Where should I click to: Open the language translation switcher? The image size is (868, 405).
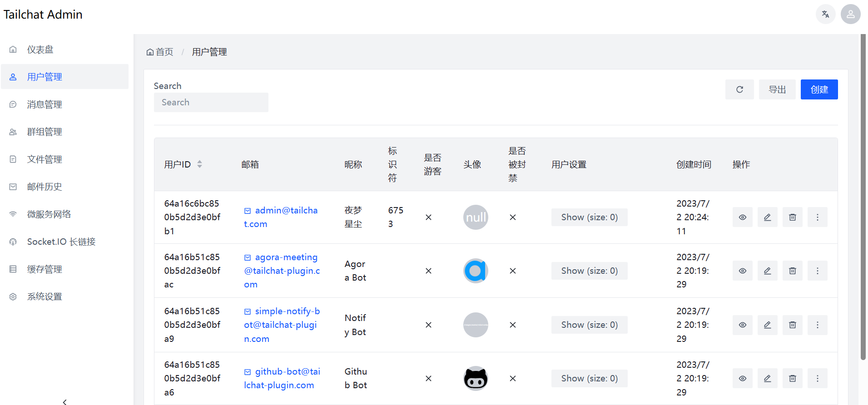tap(825, 15)
